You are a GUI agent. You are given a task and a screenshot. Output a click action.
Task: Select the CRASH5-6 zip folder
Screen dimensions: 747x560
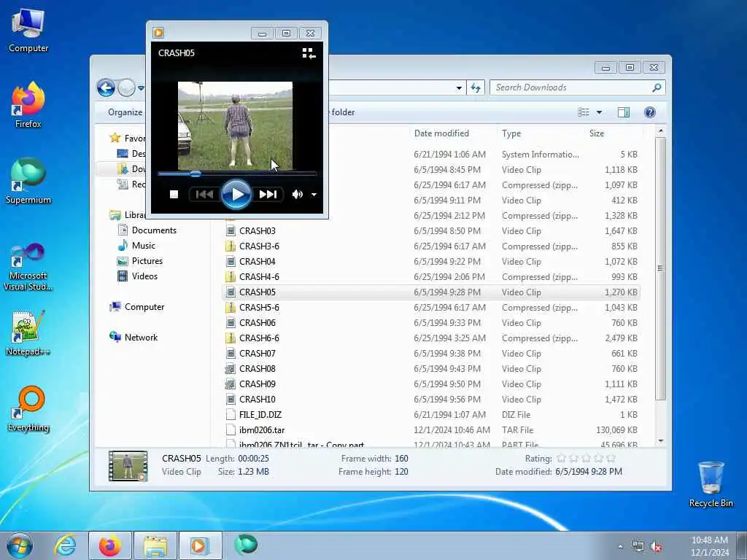click(259, 308)
